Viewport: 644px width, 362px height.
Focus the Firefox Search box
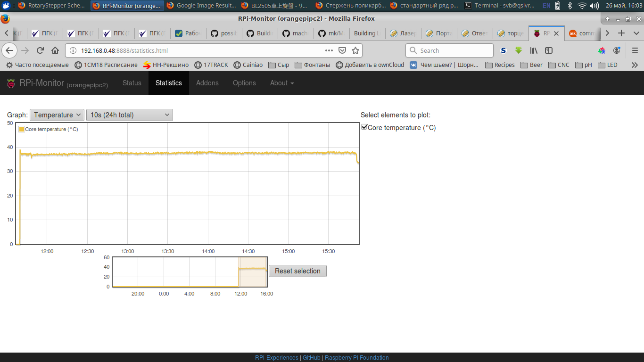point(449,50)
